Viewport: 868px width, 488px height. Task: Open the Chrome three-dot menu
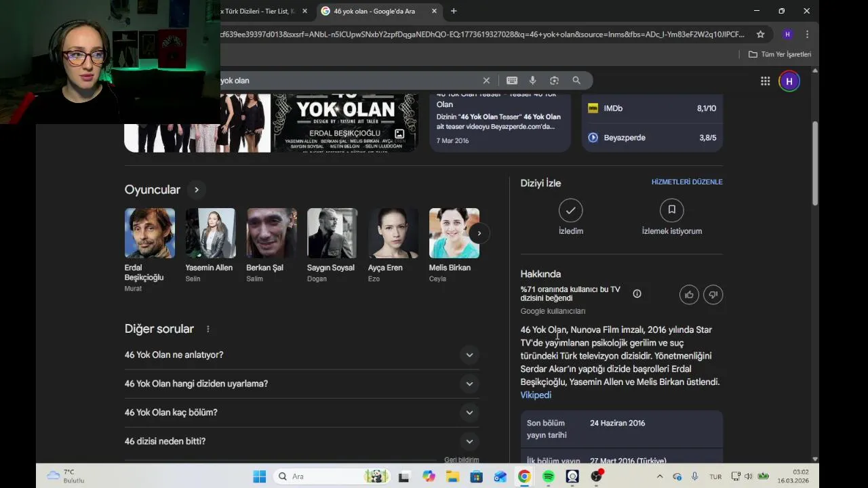[807, 34]
